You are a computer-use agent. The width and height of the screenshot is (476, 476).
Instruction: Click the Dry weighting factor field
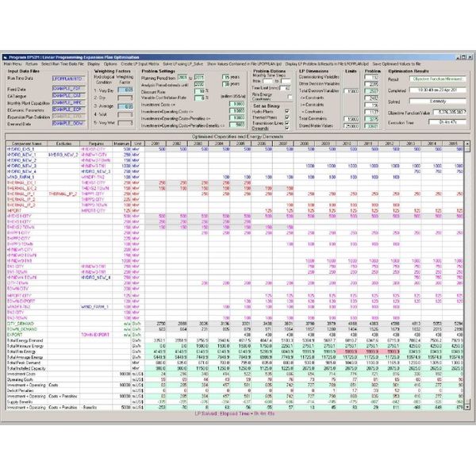[125, 98]
